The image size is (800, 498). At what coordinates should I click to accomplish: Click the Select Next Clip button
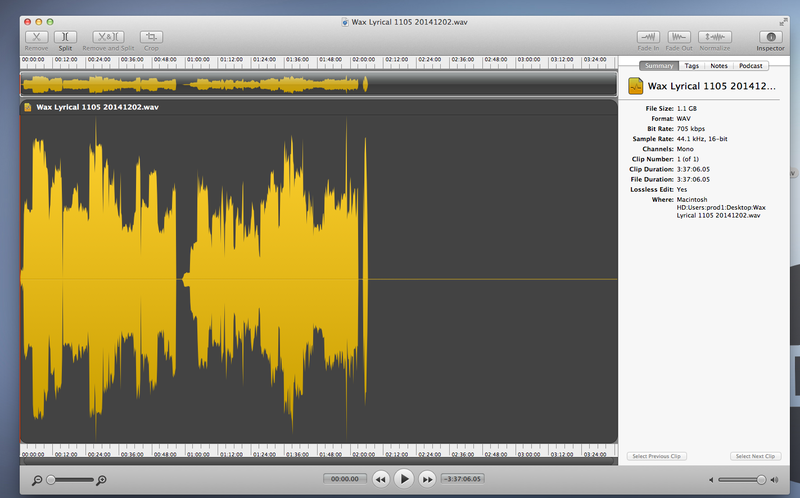tap(756, 456)
